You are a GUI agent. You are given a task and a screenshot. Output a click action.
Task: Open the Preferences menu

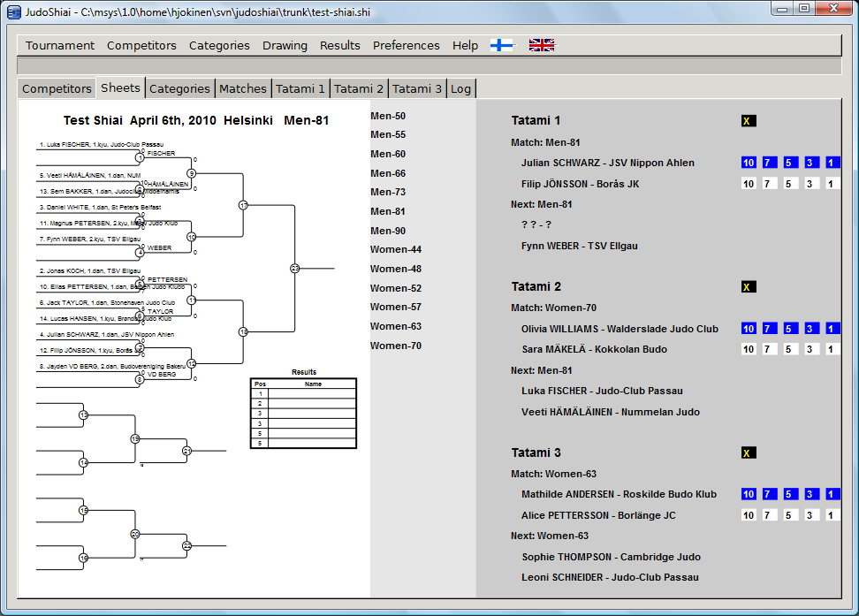click(406, 45)
